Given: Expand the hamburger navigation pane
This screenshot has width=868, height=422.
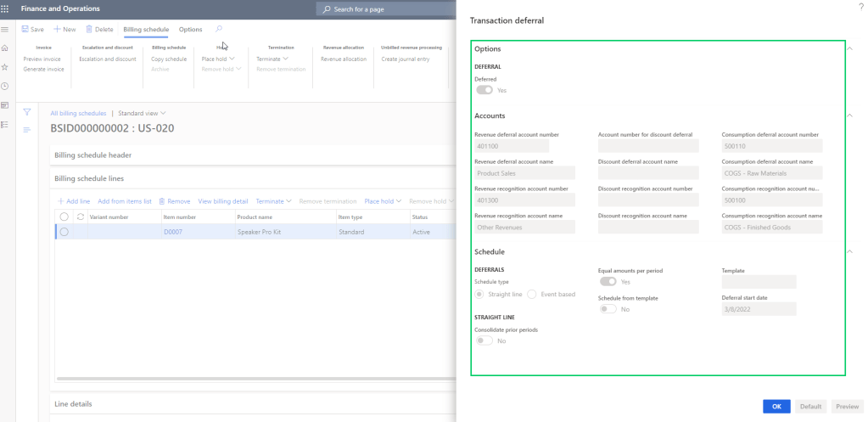Looking at the screenshot, I should [x=5, y=30].
